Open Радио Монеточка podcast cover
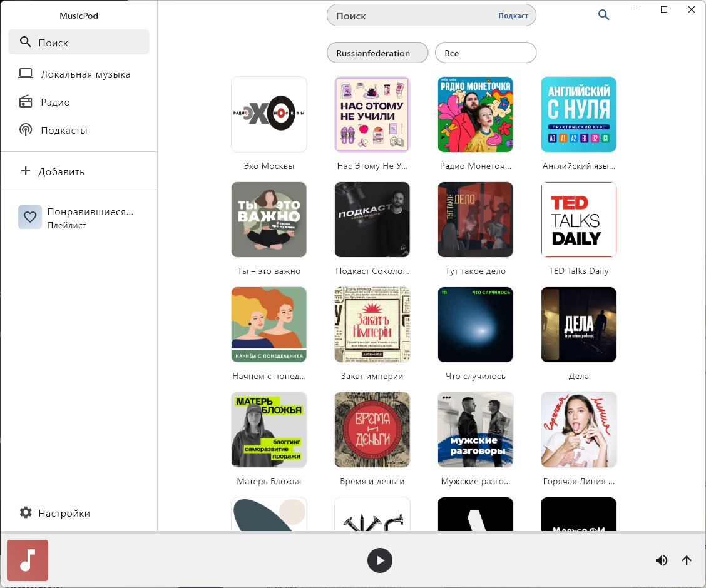Viewport: 706px width, 588px height. (x=476, y=114)
